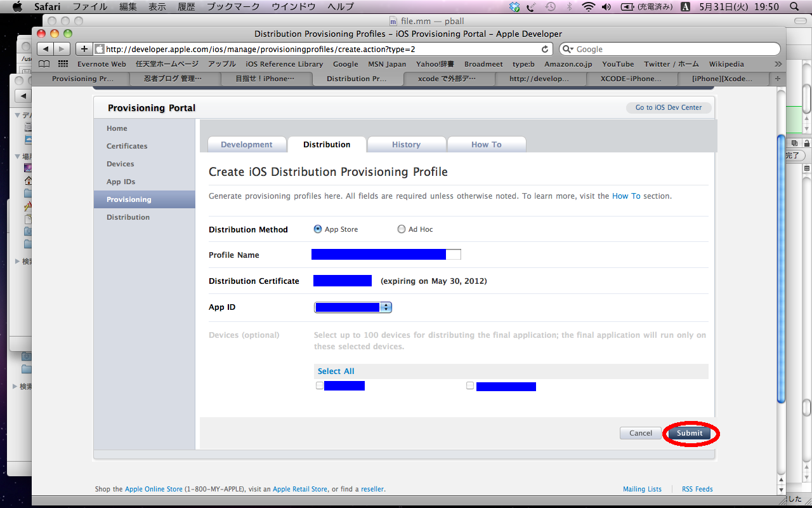Open the bookmarks library book icon
The width and height of the screenshot is (812, 508).
pos(44,63)
